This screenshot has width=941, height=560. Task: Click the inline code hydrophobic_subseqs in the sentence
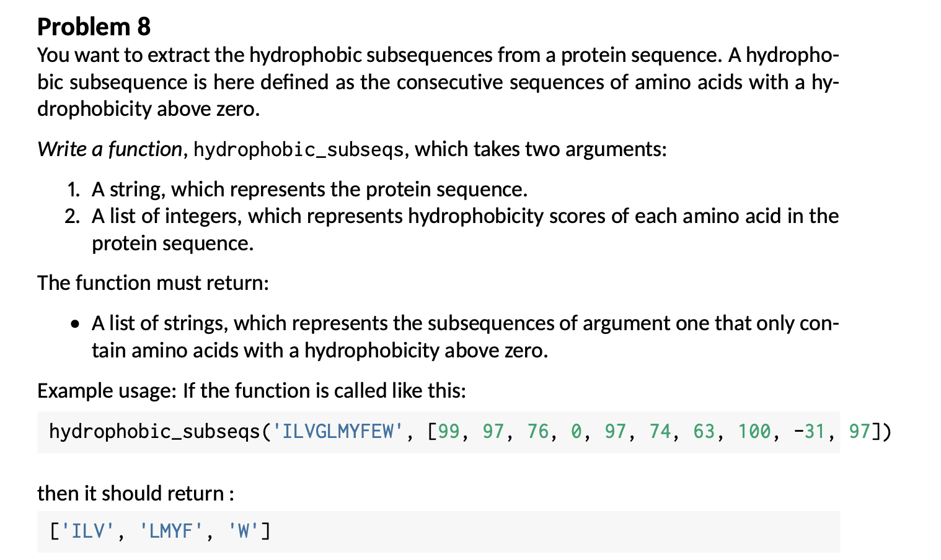click(298, 150)
